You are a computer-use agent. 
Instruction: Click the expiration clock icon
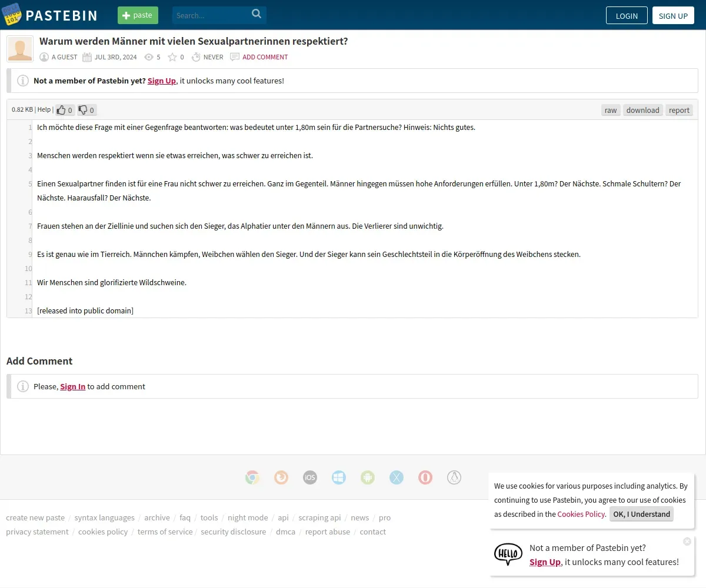(196, 57)
